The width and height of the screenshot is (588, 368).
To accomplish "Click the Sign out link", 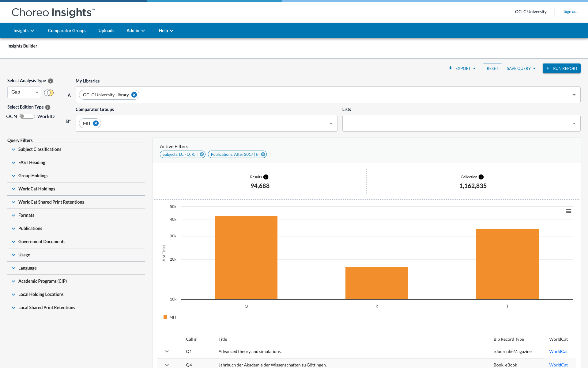I will click(571, 12).
